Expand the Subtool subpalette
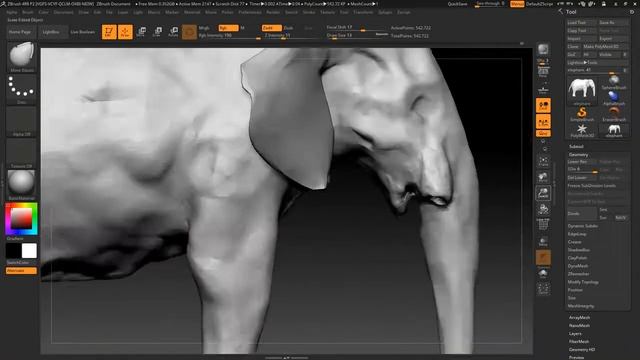The height and width of the screenshot is (360, 640). (576, 147)
